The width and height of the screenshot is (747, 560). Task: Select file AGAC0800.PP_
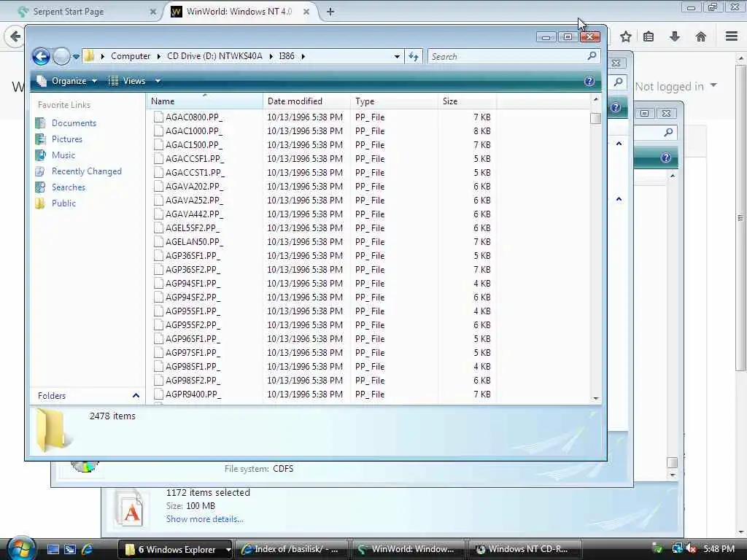(x=194, y=117)
